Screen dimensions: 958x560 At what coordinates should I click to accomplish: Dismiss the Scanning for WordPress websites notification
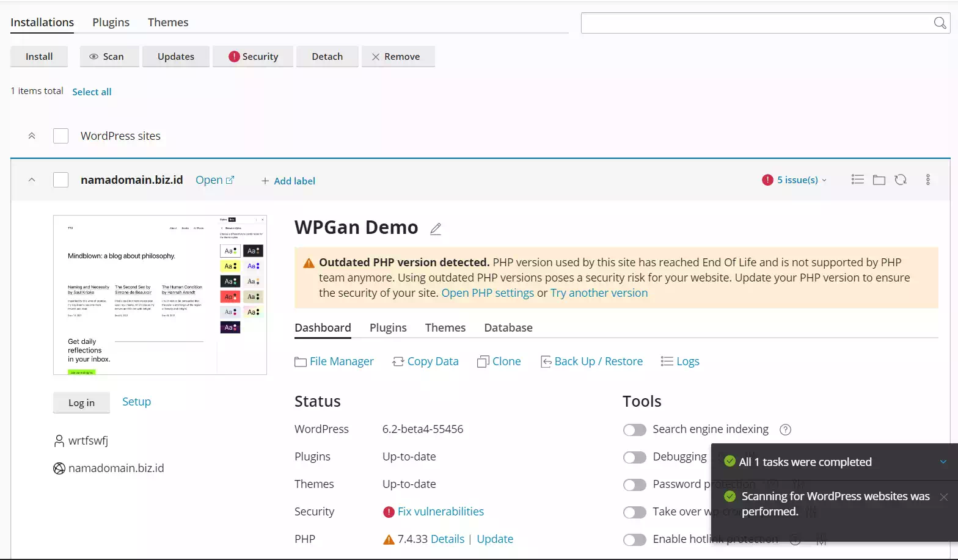944,497
